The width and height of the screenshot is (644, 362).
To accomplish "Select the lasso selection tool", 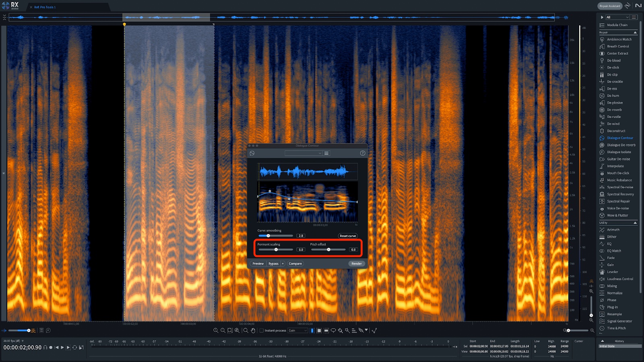I will [x=333, y=331].
